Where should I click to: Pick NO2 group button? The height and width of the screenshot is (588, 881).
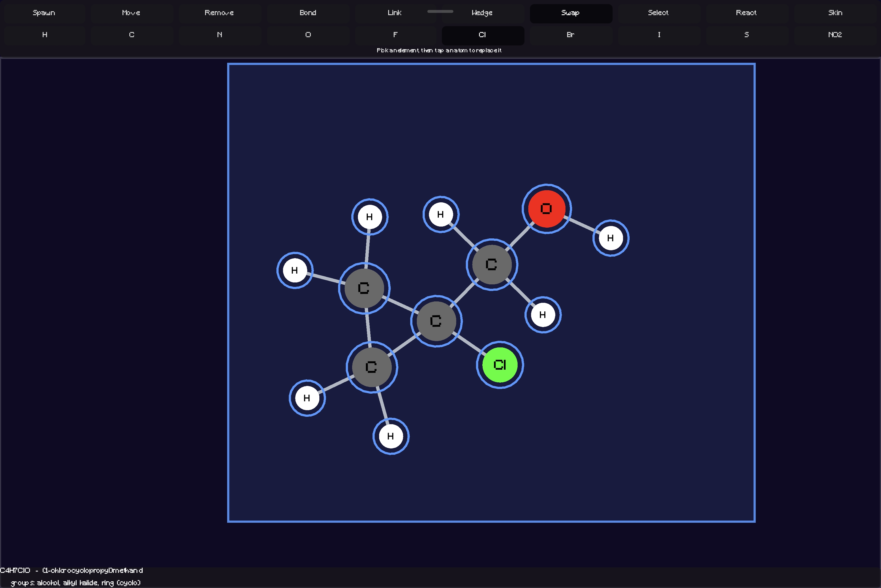click(x=835, y=35)
